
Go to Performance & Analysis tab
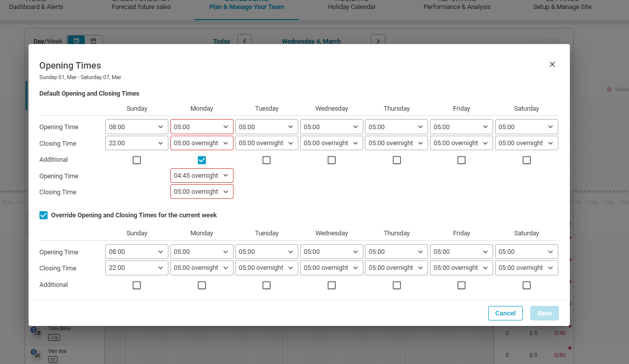coord(457,7)
